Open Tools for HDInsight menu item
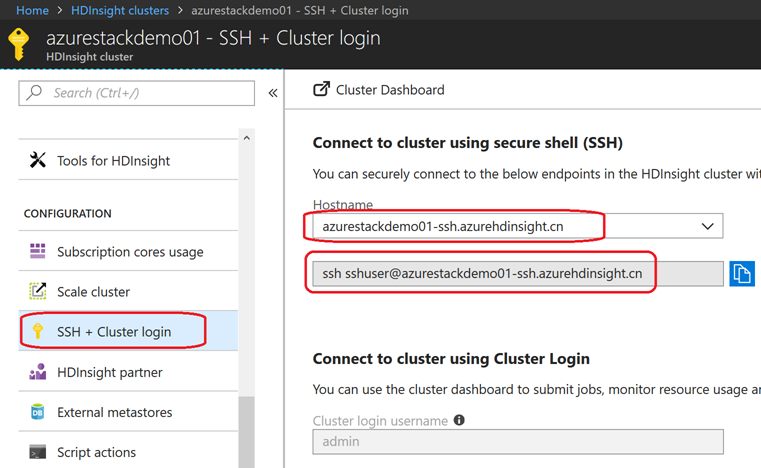The width and height of the screenshot is (761, 468). click(x=128, y=160)
